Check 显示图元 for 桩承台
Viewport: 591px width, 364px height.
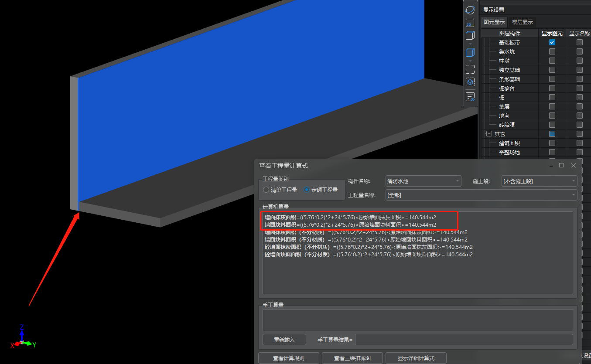[552, 88]
